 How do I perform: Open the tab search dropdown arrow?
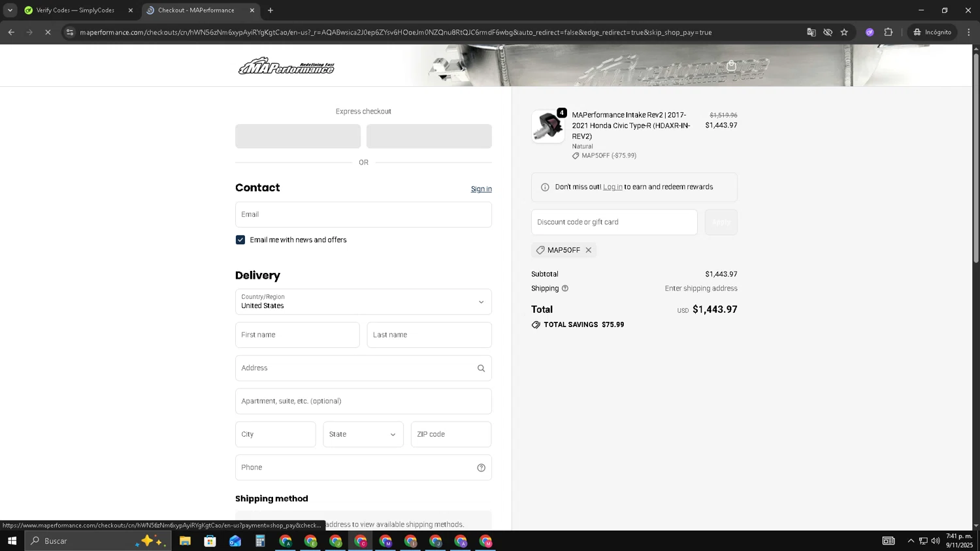[x=10, y=10]
